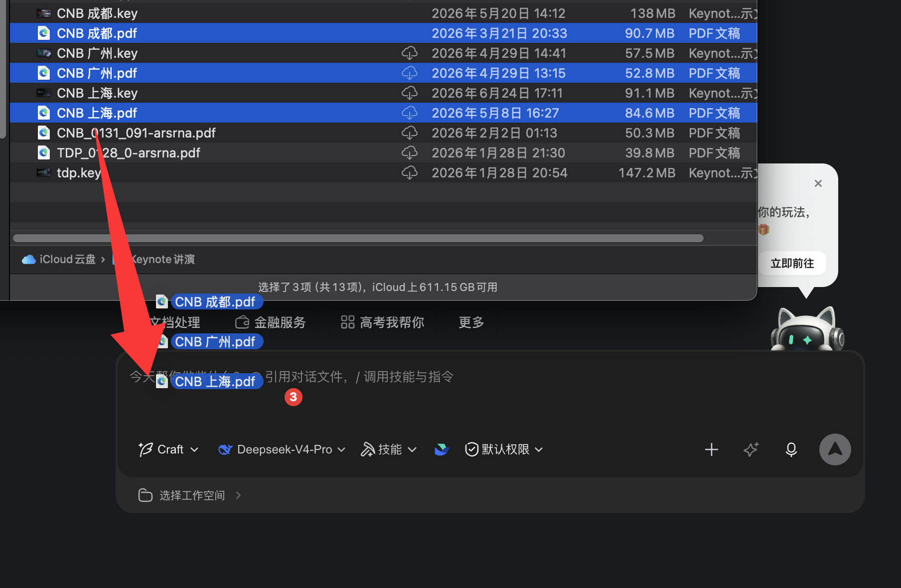Click the Finder selection status text
The height and width of the screenshot is (588, 901).
pos(378,287)
